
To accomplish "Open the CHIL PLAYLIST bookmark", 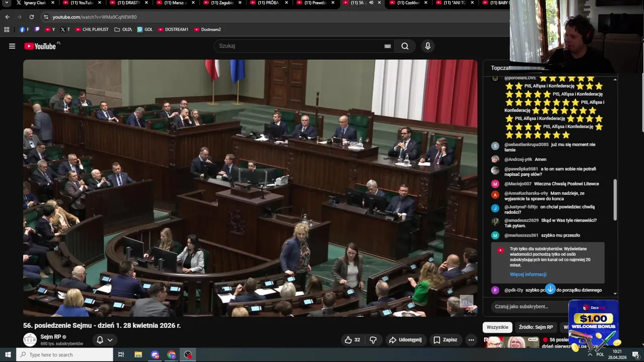I will pyautogui.click(x=92, y=29).
